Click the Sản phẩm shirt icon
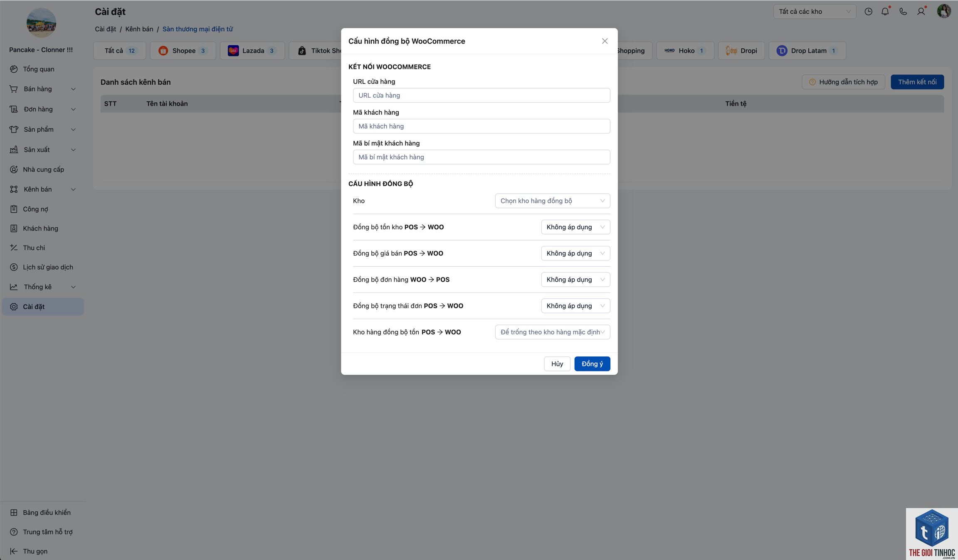 click(x=14, y=129)
